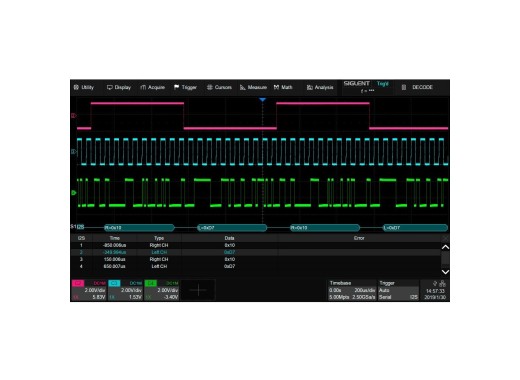Select the pink channel 1 level marker

tap(74, 116)
